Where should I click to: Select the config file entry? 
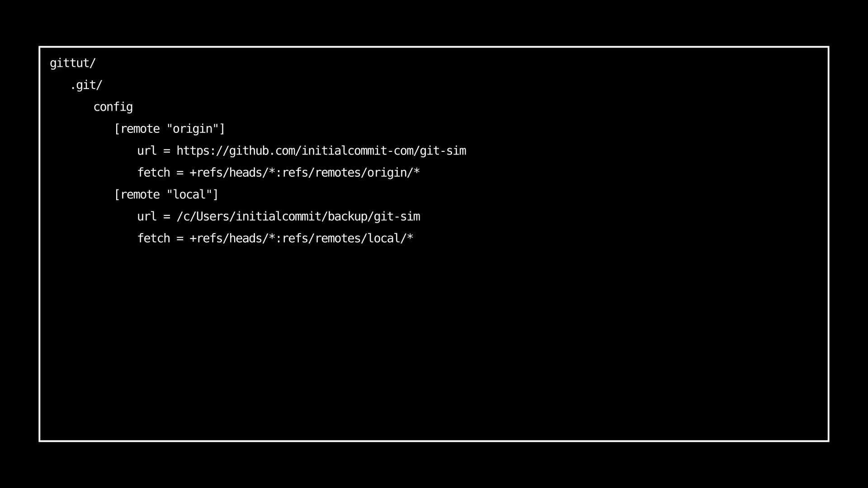click(113, 107)
